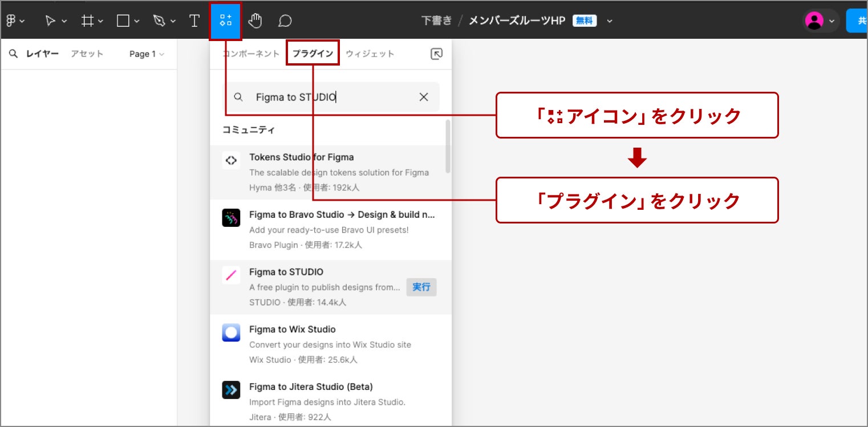868x427 pixels.
Task: Click the search field magnifier icon
Action: 239,97
